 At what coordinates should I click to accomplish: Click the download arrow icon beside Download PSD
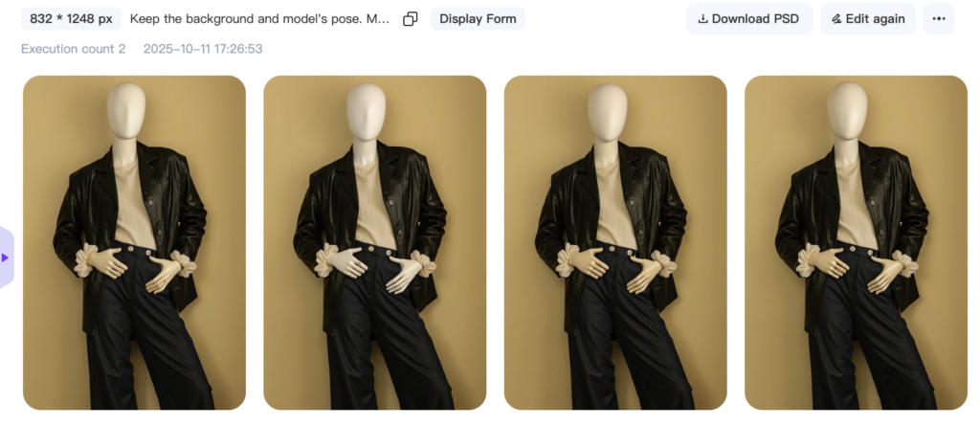[x=702, y=19]
